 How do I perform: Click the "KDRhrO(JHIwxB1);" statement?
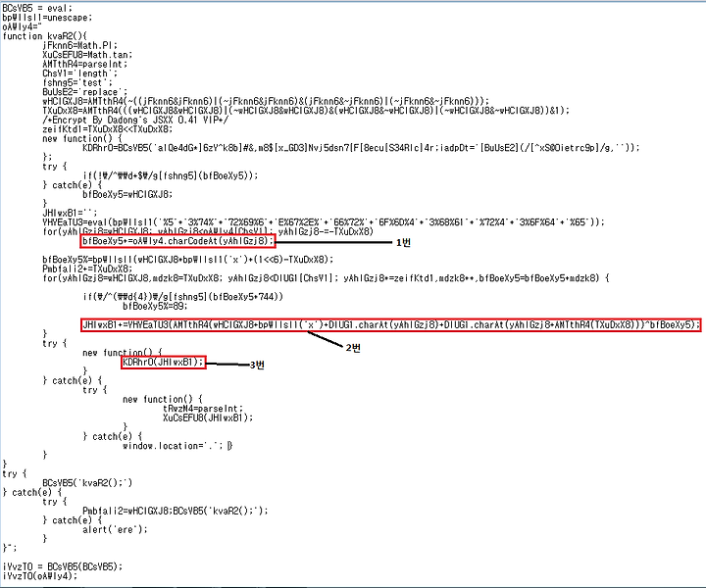coord(163,362)
